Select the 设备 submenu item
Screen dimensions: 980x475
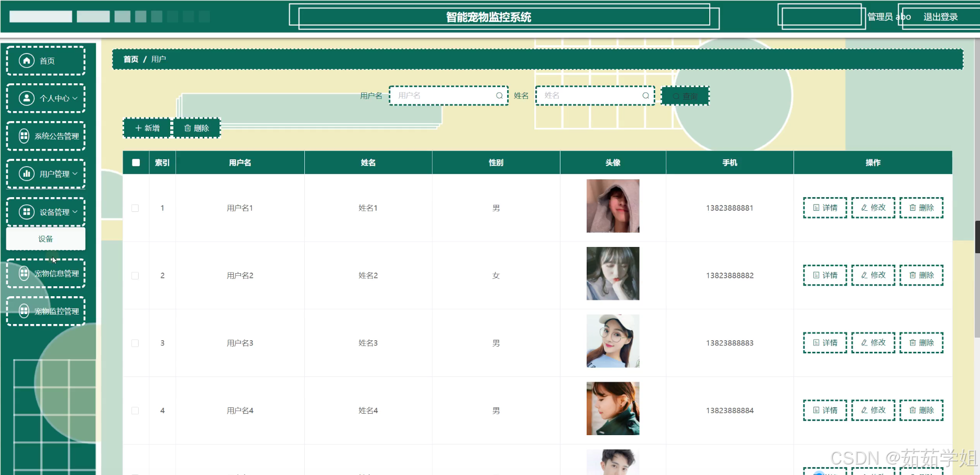(x=46, y=239)
